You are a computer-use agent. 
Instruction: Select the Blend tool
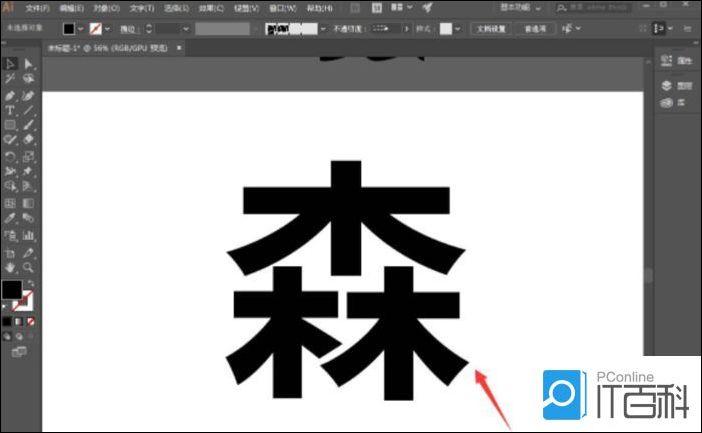coord(28,218)
